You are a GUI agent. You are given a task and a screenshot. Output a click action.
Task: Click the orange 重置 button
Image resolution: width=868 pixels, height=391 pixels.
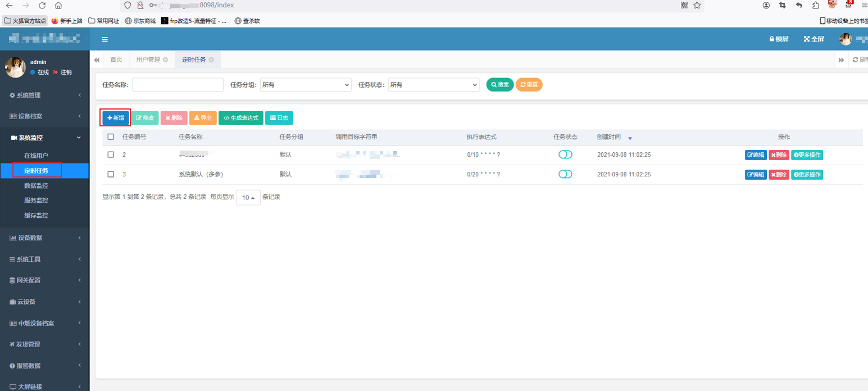tap(529, 85)
